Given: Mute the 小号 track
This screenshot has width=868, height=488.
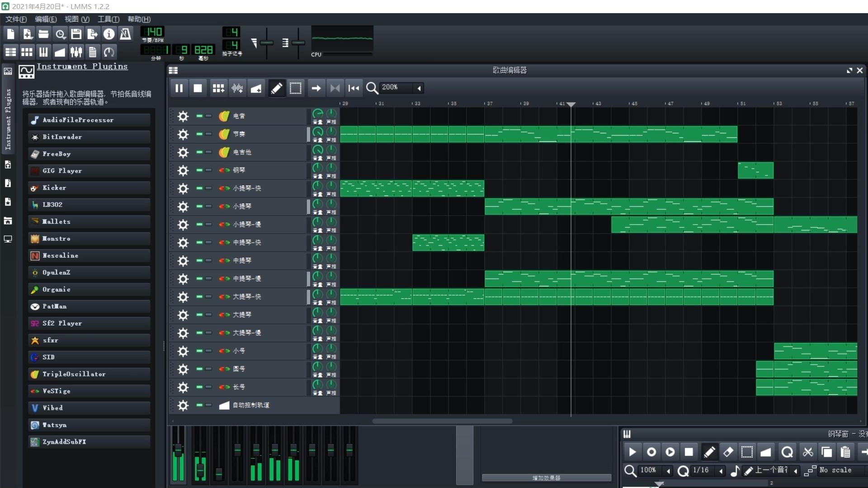Looking at the screenshot, I should tap(199, 351).
